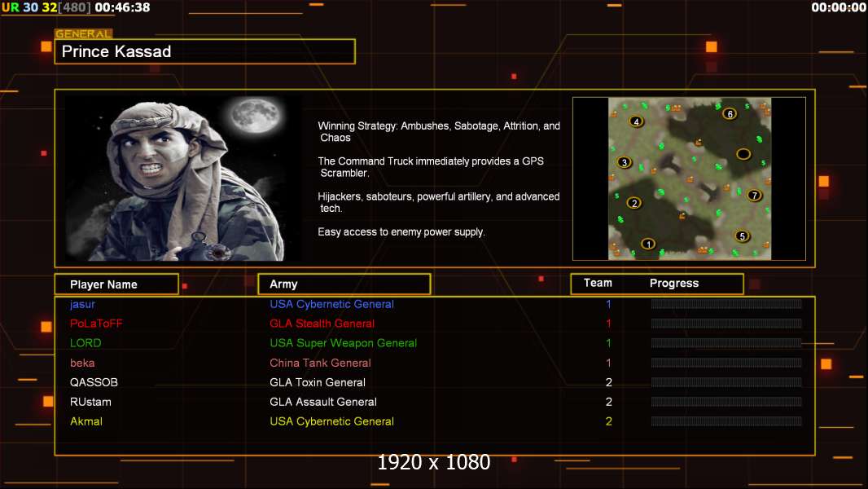Select player name 'Akmal'
This screenshot has height=489, width=868.
click(86, 421)
